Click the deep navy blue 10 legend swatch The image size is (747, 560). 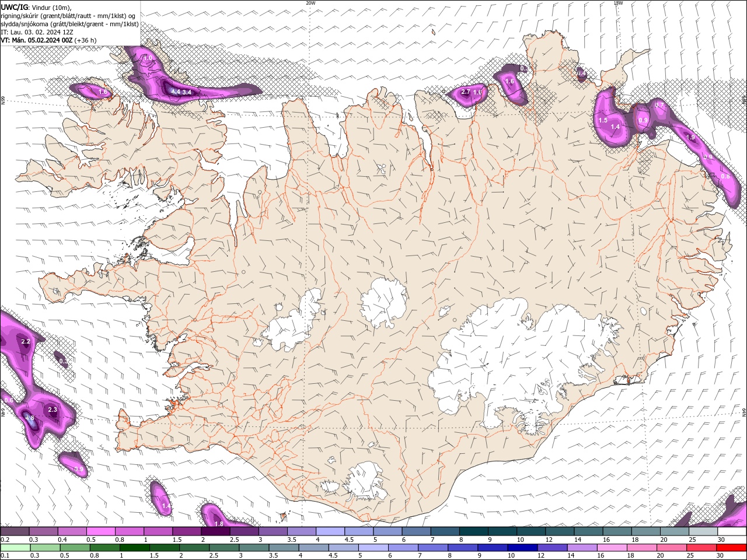point(522,548)
